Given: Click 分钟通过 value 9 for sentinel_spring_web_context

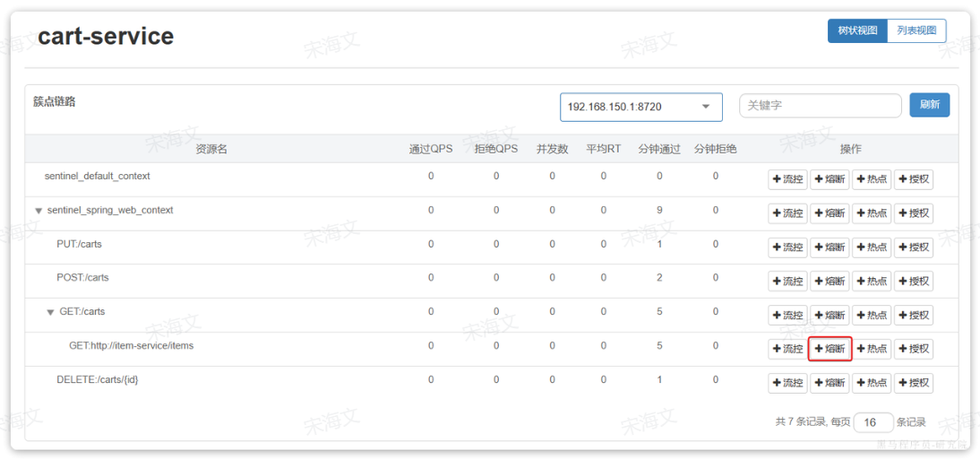Looking at the screenshot, I should [x=659, y=211].
